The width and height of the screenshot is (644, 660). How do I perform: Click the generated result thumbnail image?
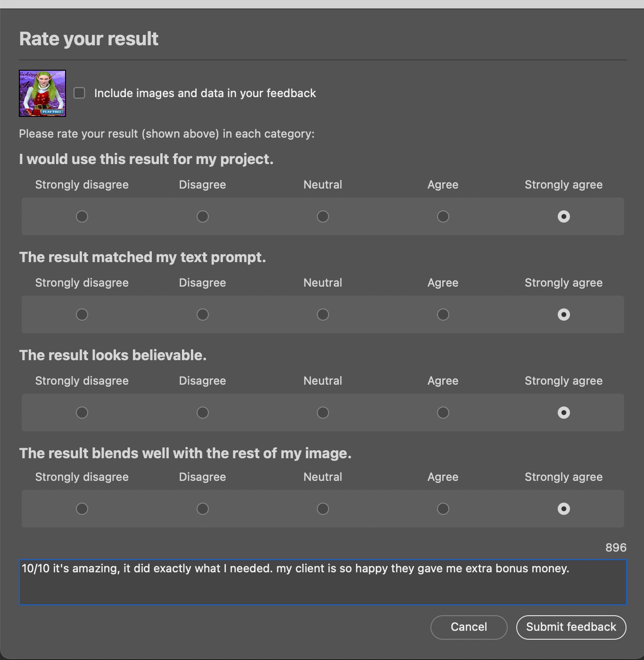[x=42, y=93]
